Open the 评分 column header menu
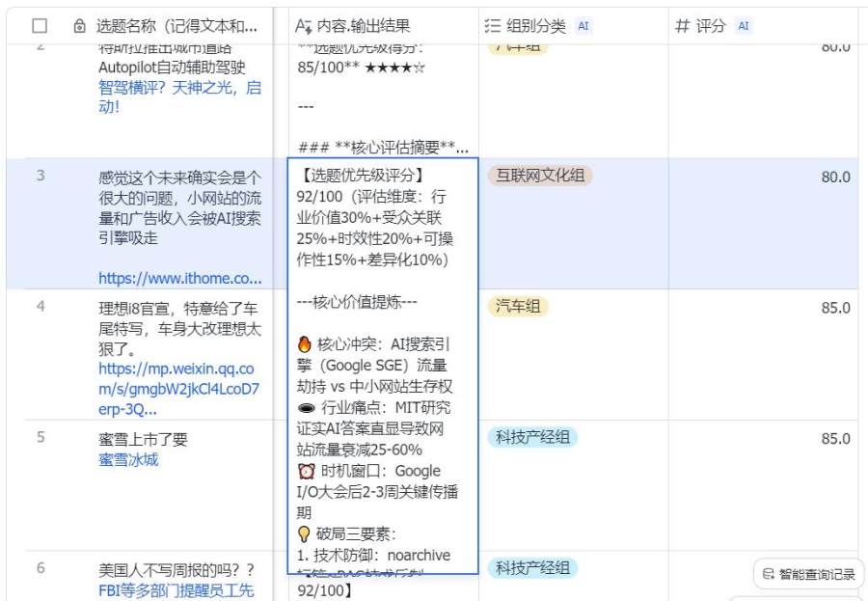Image resolution: width=868 pixels, height=601 pixels. click(x=712, y=26)
